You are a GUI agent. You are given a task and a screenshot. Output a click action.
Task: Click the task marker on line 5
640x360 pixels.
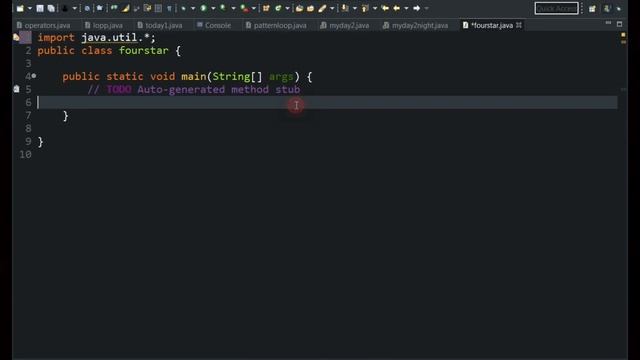pyautogui.click(x=16, y=89)
